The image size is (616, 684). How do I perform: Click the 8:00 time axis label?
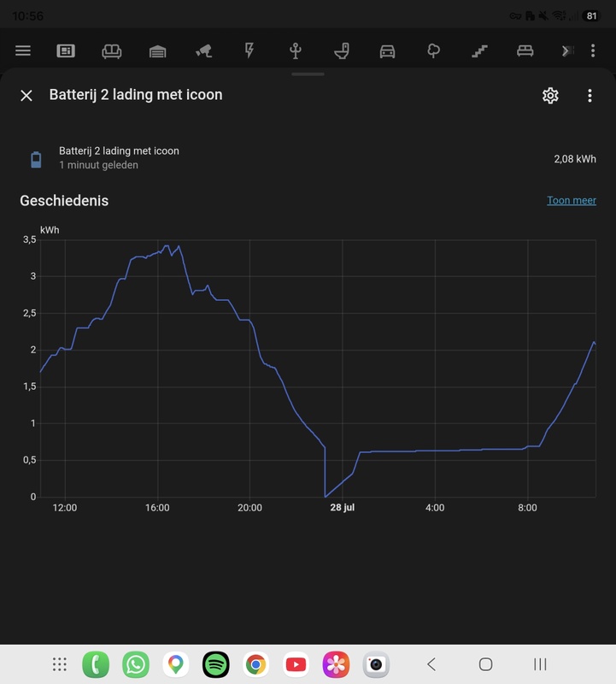click(527, 508)
